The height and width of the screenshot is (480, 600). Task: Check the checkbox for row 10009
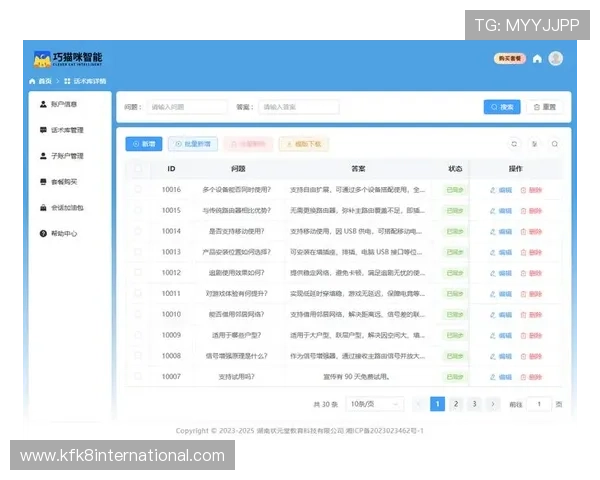138,335
